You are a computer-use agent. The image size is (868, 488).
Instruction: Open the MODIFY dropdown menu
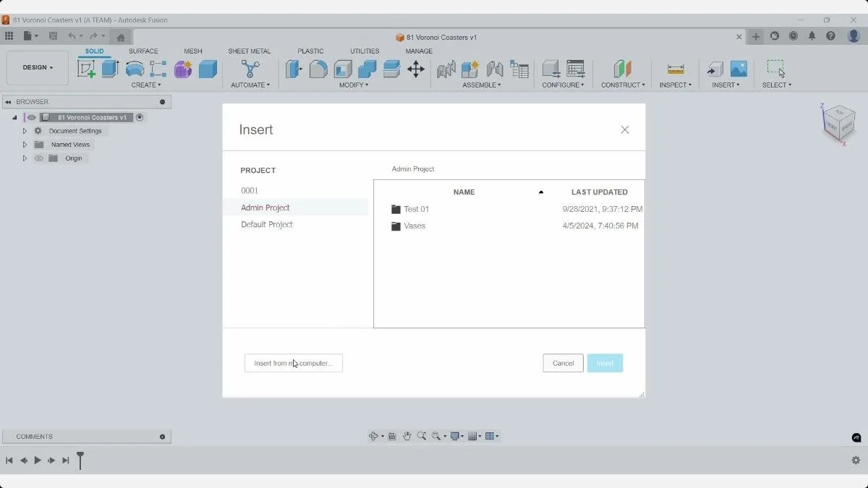click(x=354, y=85)
